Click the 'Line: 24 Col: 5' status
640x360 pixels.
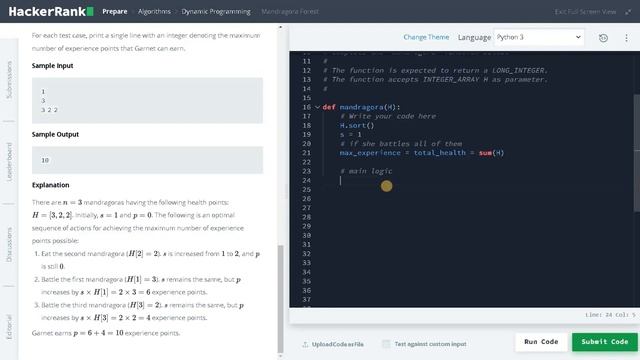[x=610, y=315]
